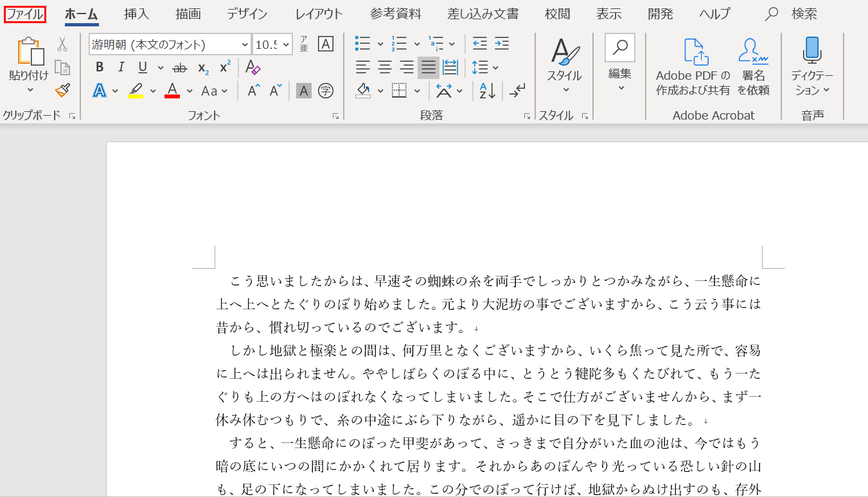Open the クリップボード pane launcher
868x497 pixels.
click(x=72, y=116)
